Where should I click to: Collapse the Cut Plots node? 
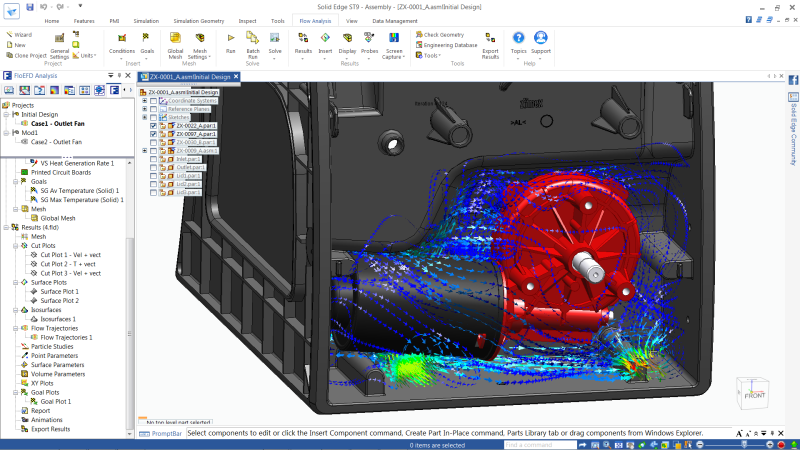coord(16,245)
